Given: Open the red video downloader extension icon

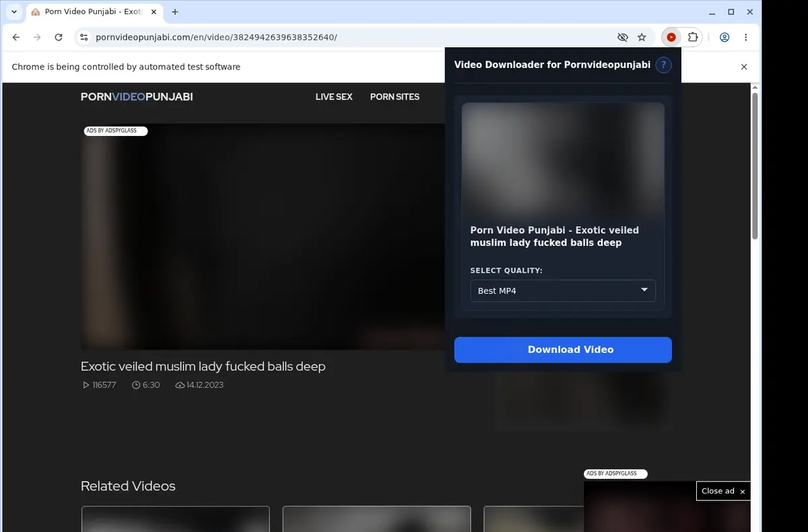Looking at the screenshot, I should point(671,37).
